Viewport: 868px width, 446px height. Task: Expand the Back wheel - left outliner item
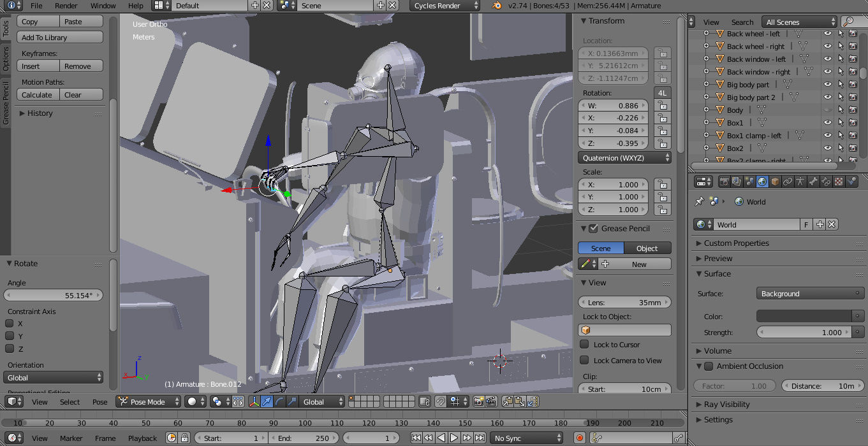tap(705, 33)
